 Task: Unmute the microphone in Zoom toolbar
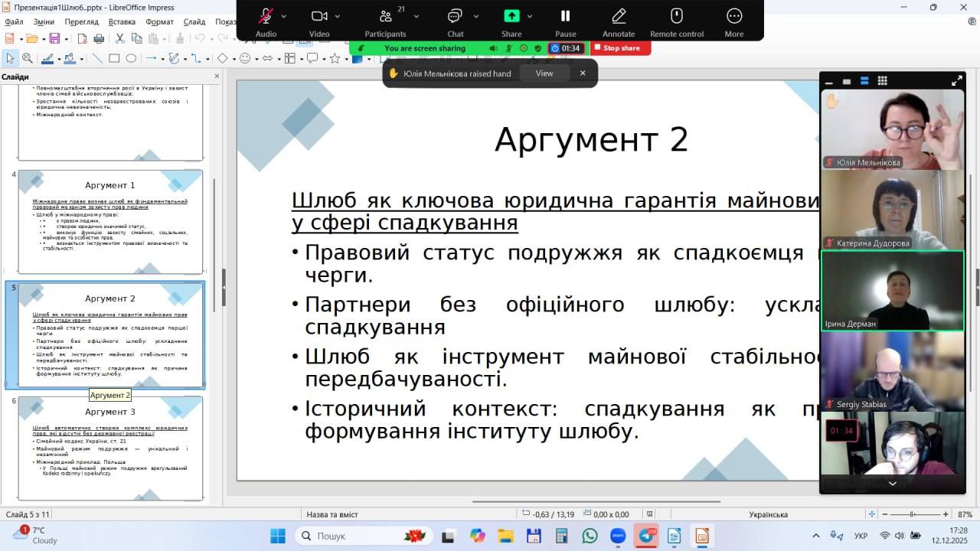pyautogui.click(x=266, y=16)
